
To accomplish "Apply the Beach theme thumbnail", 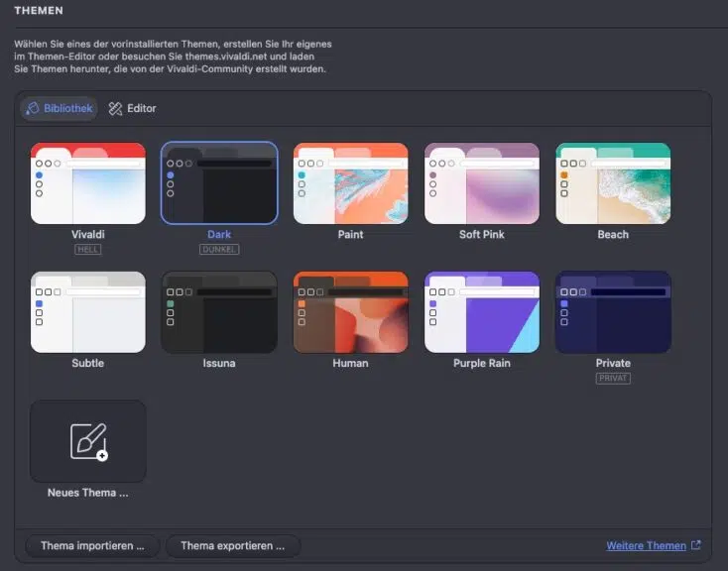I will (x=613, y=183).
